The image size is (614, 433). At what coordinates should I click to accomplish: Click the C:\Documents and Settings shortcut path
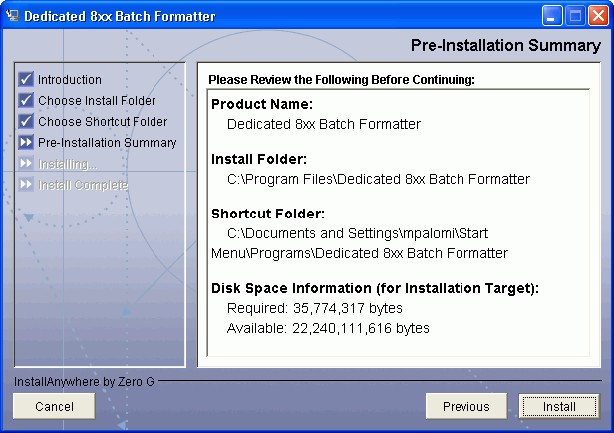359,243
